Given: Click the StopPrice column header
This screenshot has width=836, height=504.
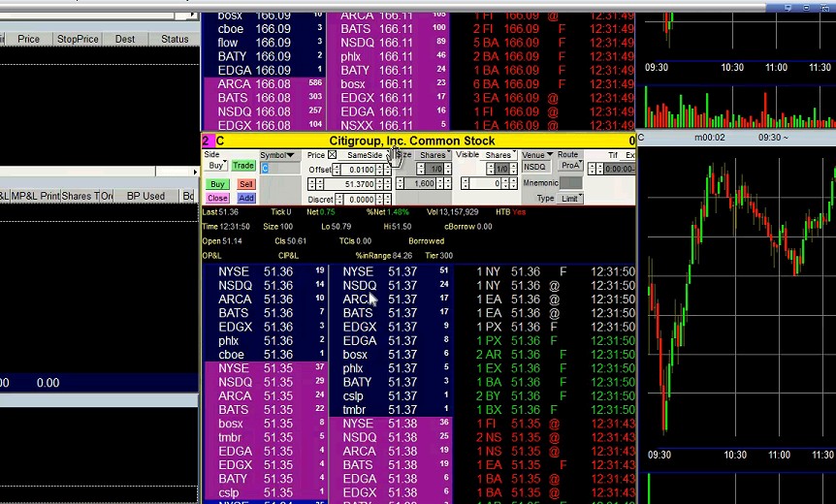Looking at the screenshot, I should 78,39.
